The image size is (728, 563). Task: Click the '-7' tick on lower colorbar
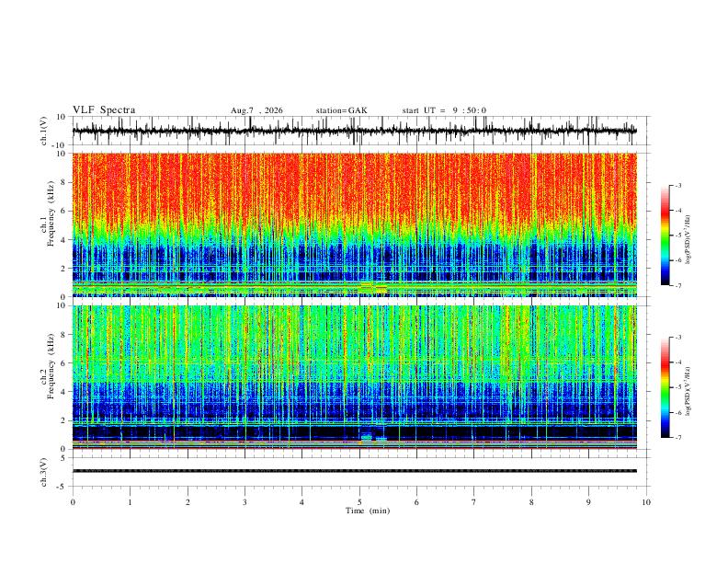pos(678,438)
